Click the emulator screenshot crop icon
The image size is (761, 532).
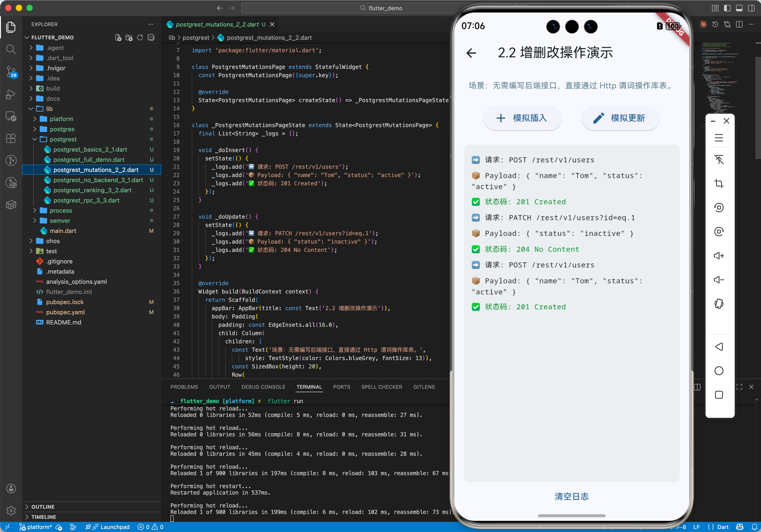(x=718, y=183)
